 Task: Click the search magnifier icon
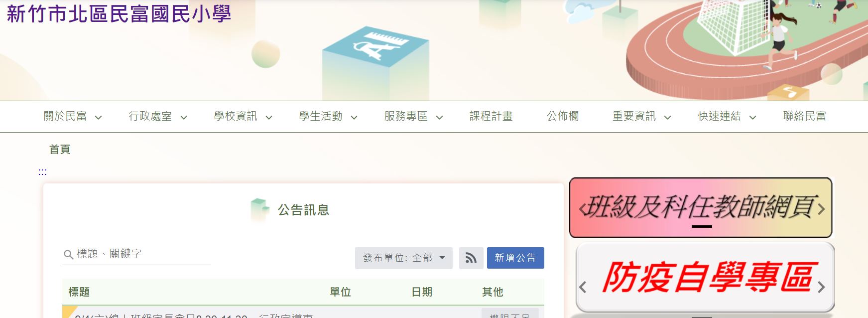click(x=68, y=255)
